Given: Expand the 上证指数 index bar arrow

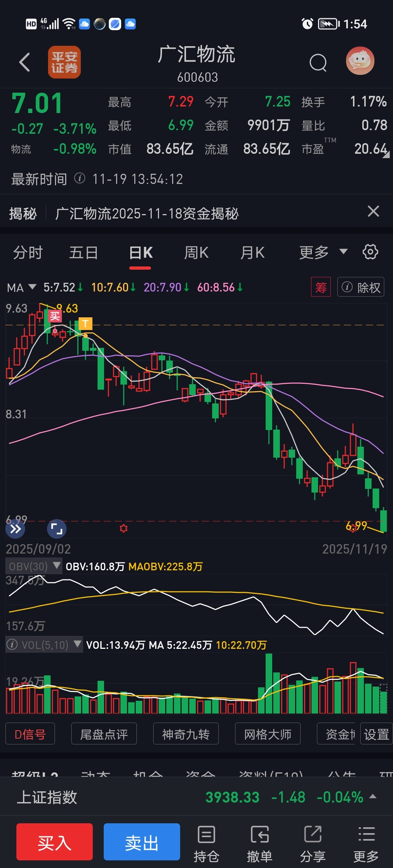Looking at the screenshot, I should click(373, 796).
